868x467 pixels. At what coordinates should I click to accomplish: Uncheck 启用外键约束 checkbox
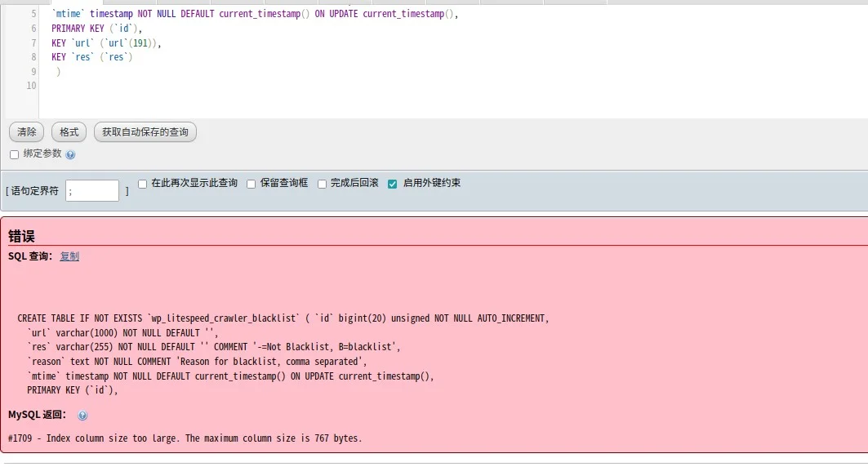(393, 184)
